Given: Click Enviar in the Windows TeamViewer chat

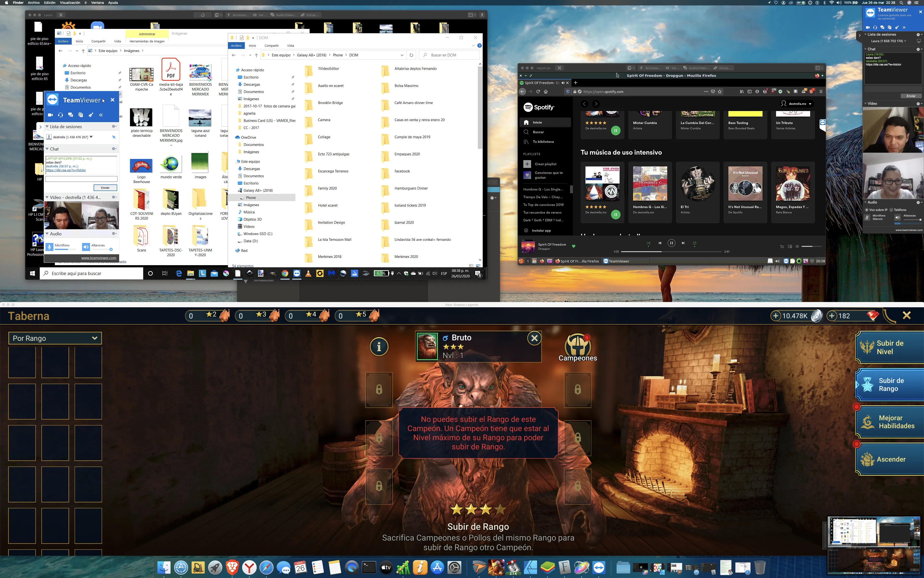Looking at the screenshot, I should tap(105, 188).
